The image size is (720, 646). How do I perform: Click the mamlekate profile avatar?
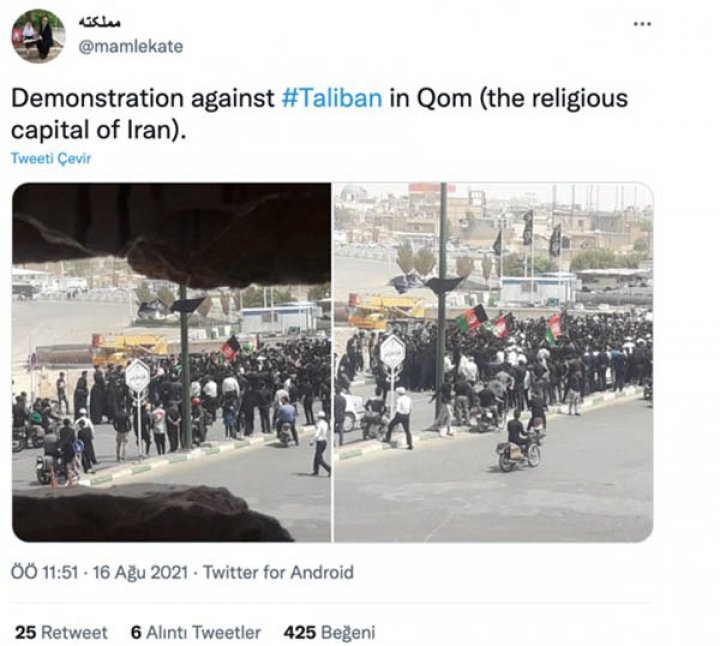[x=38, y=36]
